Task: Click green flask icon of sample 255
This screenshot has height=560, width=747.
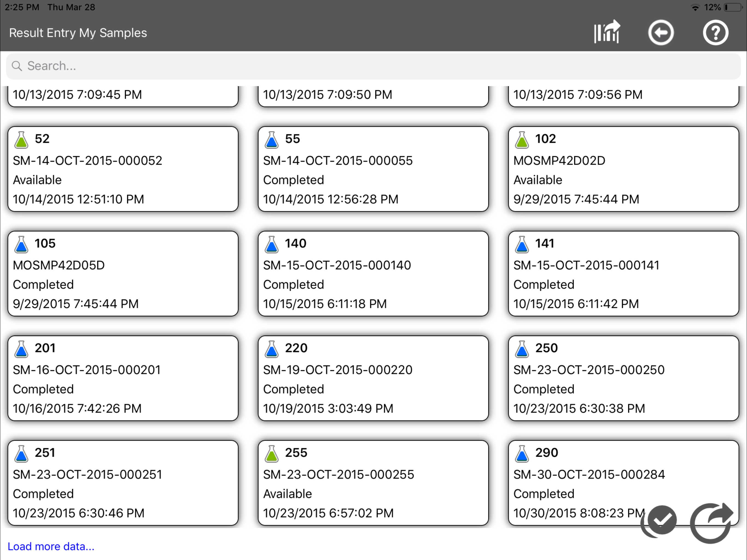Action: pos(272,454)
